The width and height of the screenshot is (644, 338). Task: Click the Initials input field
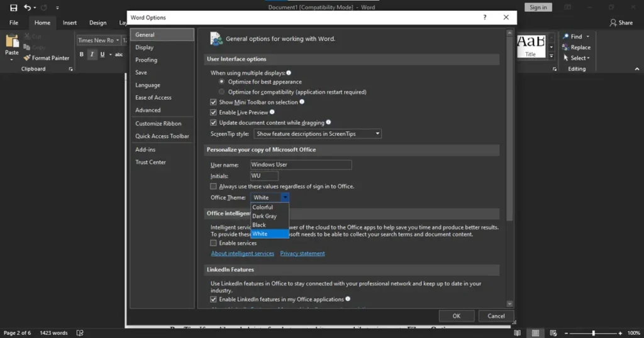point(264,175)
